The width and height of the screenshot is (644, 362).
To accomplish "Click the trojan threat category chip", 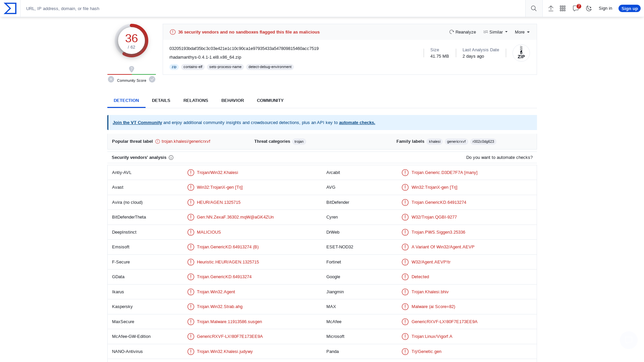I will click(299, 142).
